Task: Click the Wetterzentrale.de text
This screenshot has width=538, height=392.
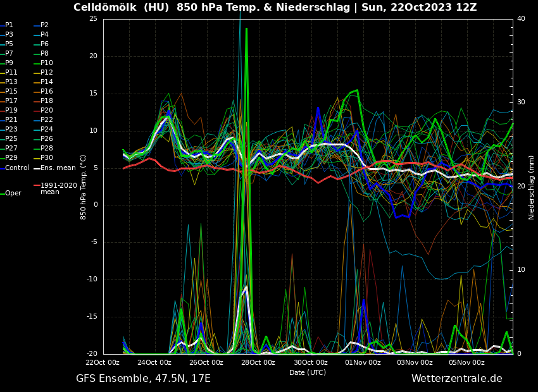Action: pyautogui.click(x=456, y=379)
